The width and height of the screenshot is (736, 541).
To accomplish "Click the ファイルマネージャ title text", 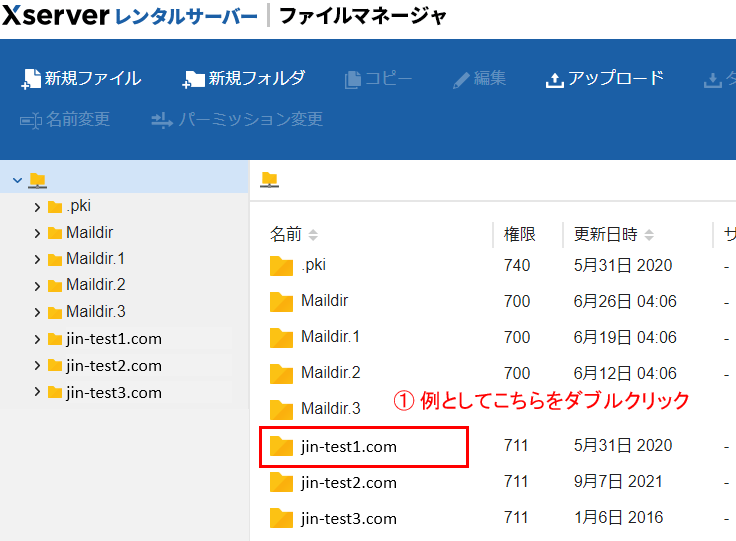I will (363, 16).
